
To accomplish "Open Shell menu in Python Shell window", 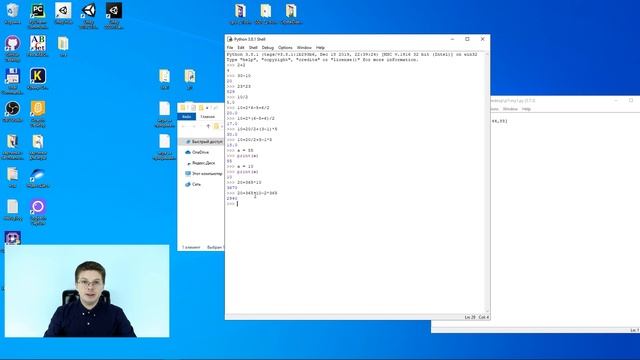I will (253, 48).
